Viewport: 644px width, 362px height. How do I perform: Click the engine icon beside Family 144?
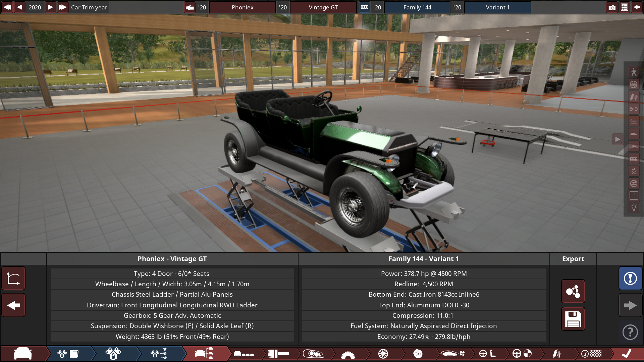tap(365, 7)
